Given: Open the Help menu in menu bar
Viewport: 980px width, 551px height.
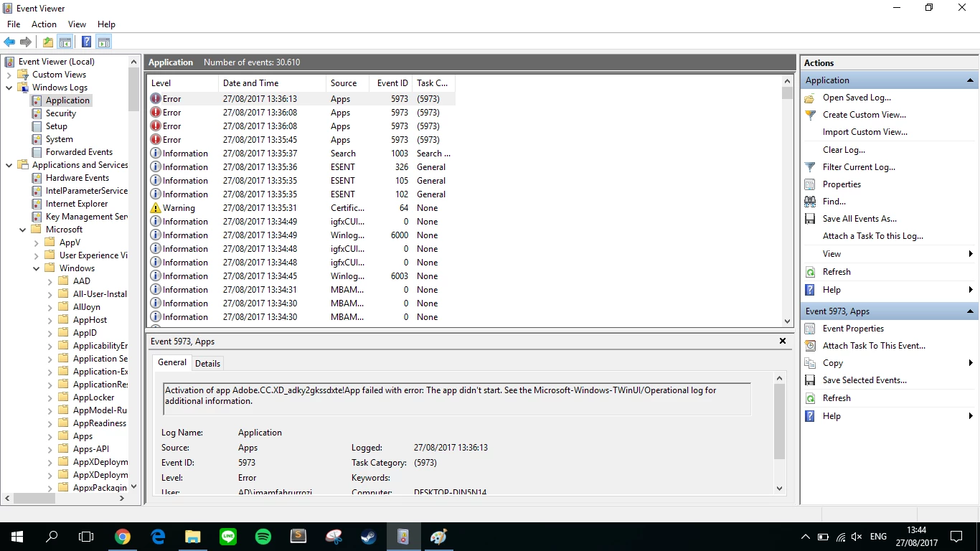Looking at the screenshot, I should (x=106, y=24).
